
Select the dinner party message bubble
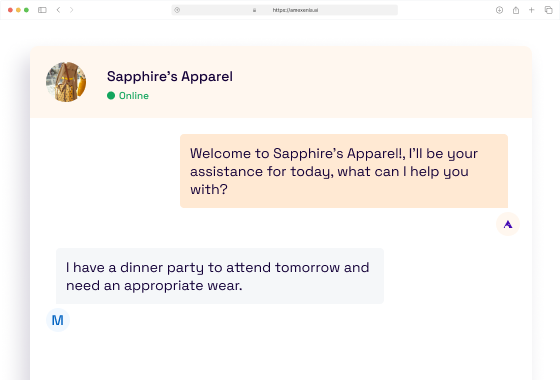pos(220,276)
